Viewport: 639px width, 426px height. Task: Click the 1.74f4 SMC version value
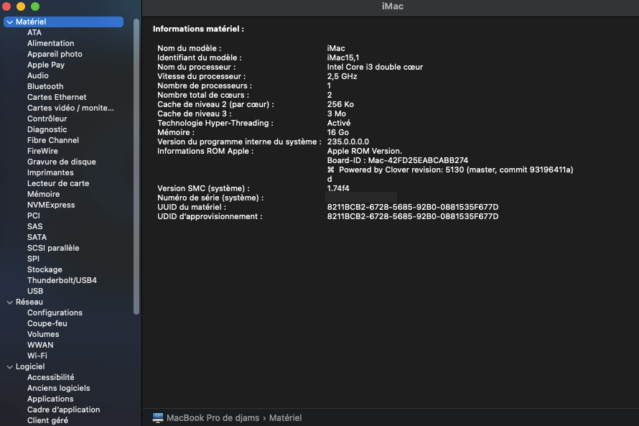(x=338, y=188)
